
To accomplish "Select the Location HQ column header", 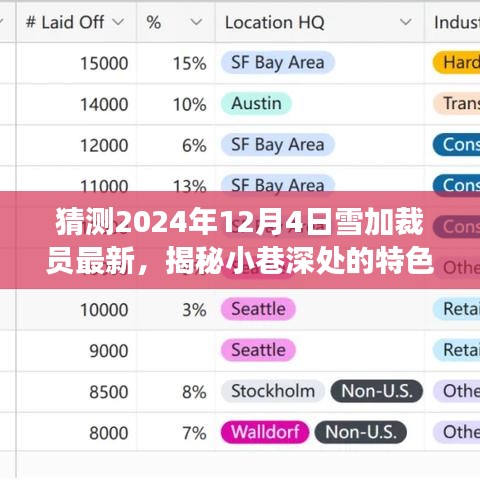I will coord(320,22).
